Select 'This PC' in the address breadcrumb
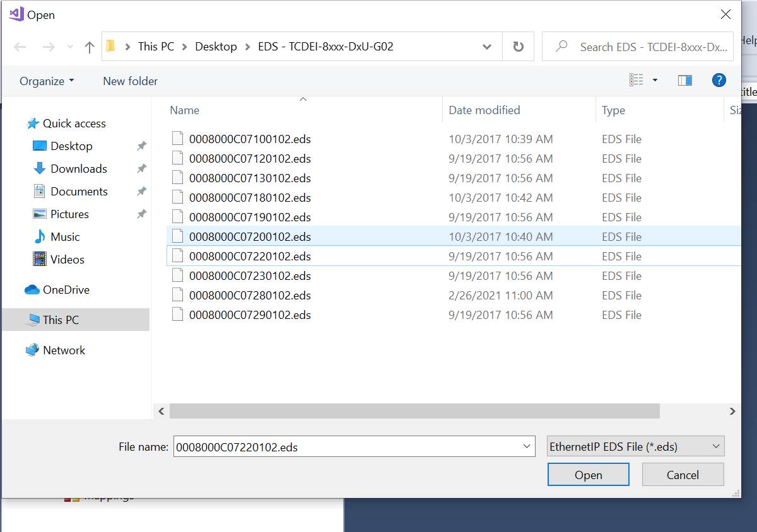 (156, 47)
